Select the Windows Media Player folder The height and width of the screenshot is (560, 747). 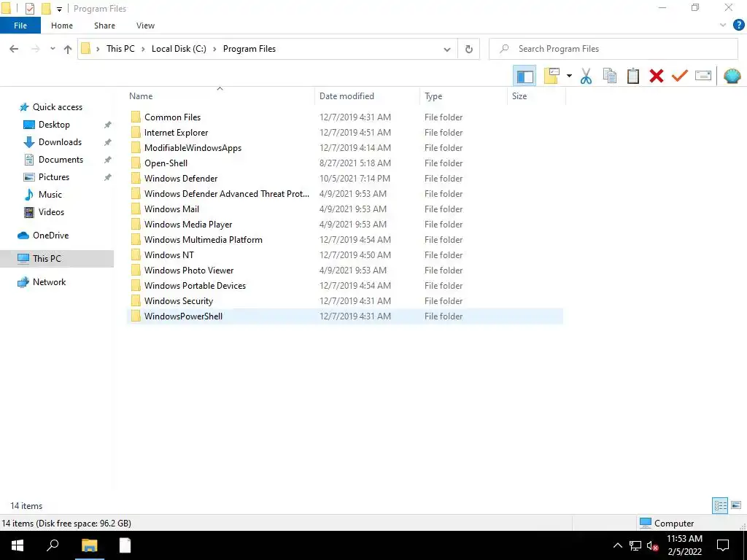(345, 225)
